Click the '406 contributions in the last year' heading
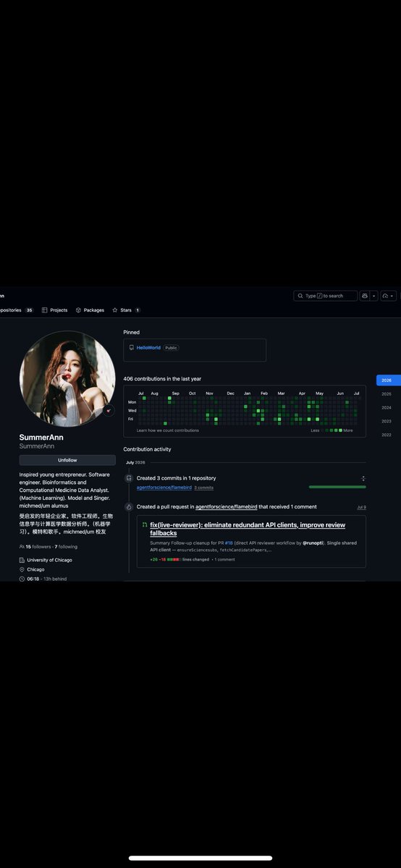Screen dimensions: 401x868 coord(162,379)
